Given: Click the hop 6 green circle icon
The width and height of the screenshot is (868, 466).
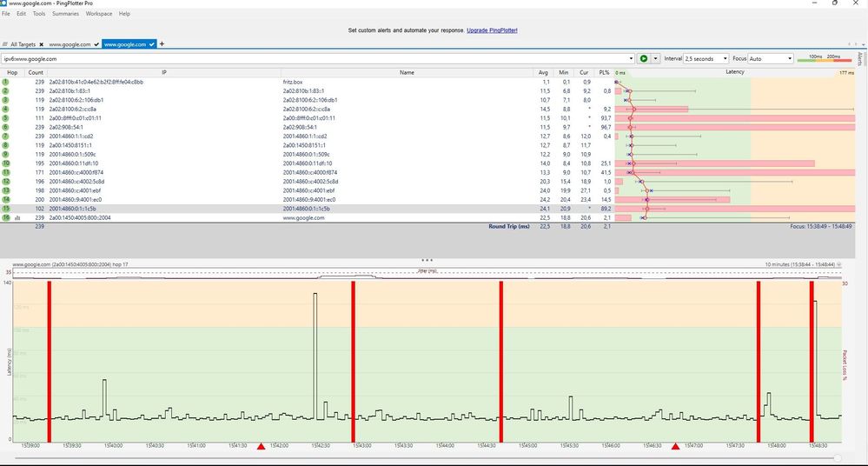Looking at the screenshot, I should coord(5,127).
